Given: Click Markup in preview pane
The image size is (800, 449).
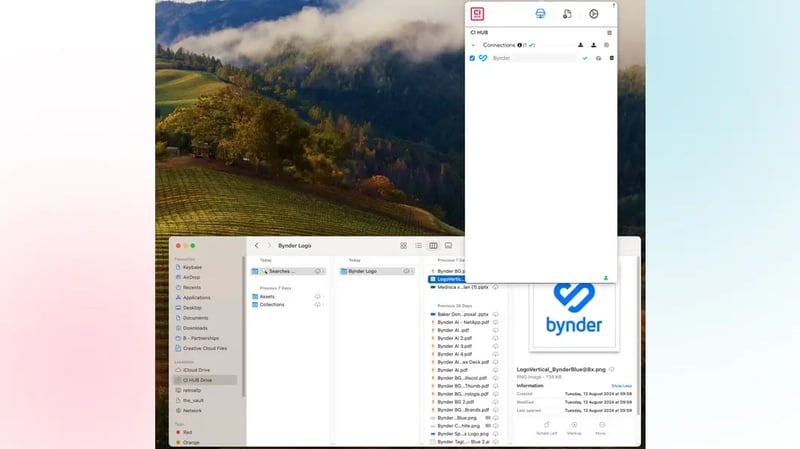Looking at the screenshot, I should pyautogui.click(x=574, y=428).
